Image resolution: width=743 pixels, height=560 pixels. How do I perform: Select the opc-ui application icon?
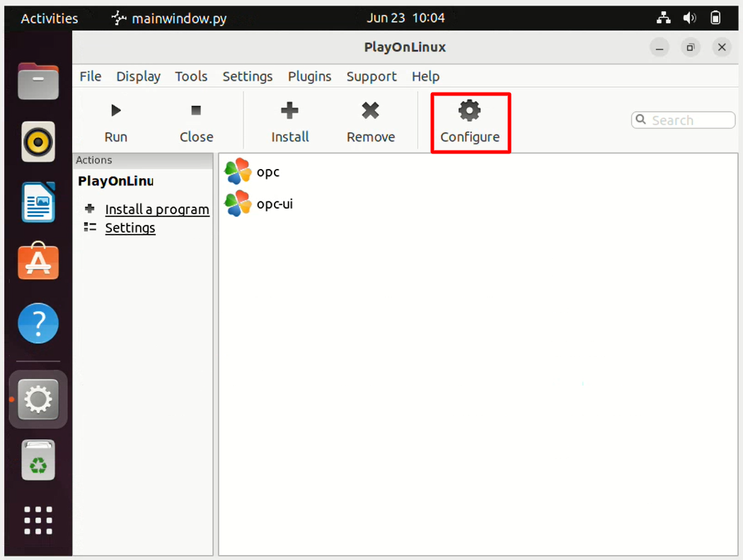237,203
